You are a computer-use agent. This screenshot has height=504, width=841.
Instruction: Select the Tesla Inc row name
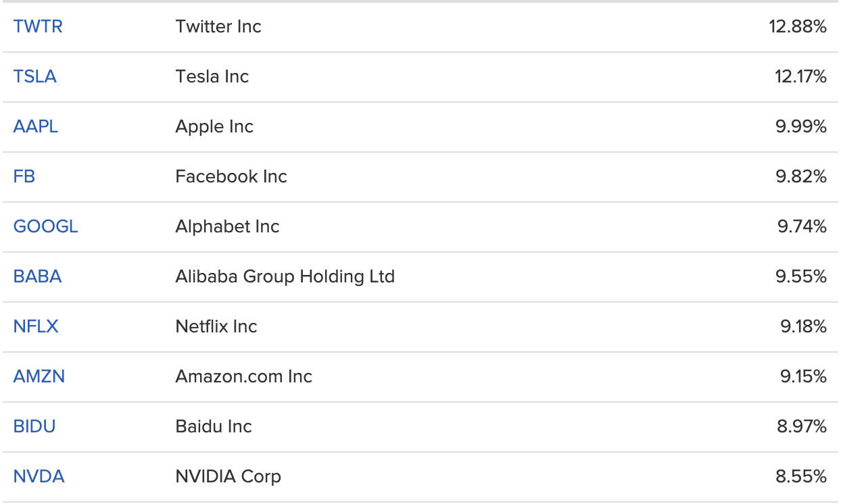point(212,77)
